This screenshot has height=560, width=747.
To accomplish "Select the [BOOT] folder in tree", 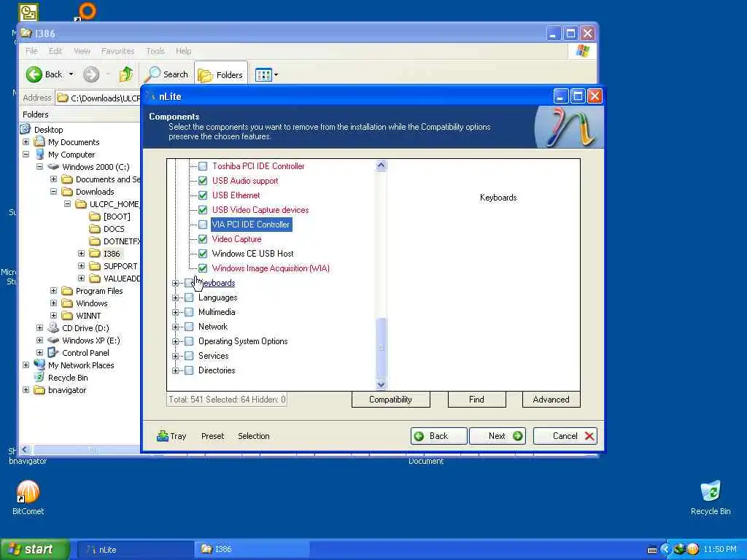I will pyautogui.click(x=117, y=217).
